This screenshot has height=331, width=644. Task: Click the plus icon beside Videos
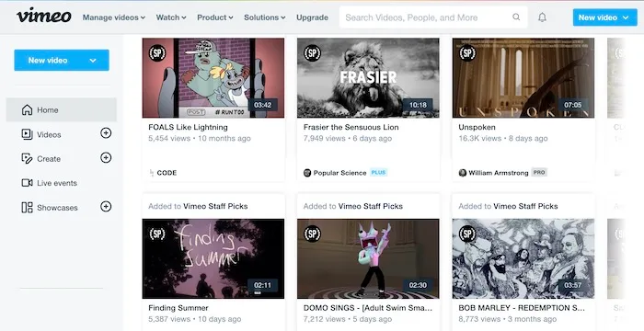[106, 133]
